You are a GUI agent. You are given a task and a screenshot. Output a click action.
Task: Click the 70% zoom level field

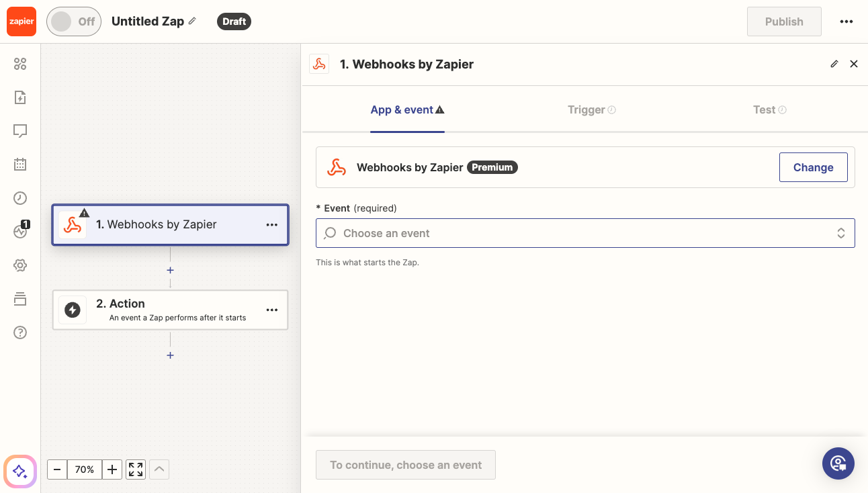pyautogui.click(x=85, y=469)
